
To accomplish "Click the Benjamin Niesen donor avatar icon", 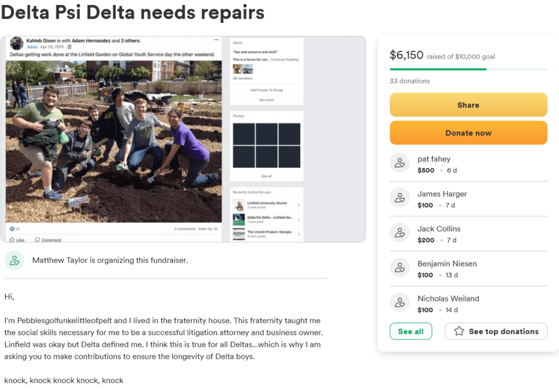I will pyautogui.click(x=400, y=268).
